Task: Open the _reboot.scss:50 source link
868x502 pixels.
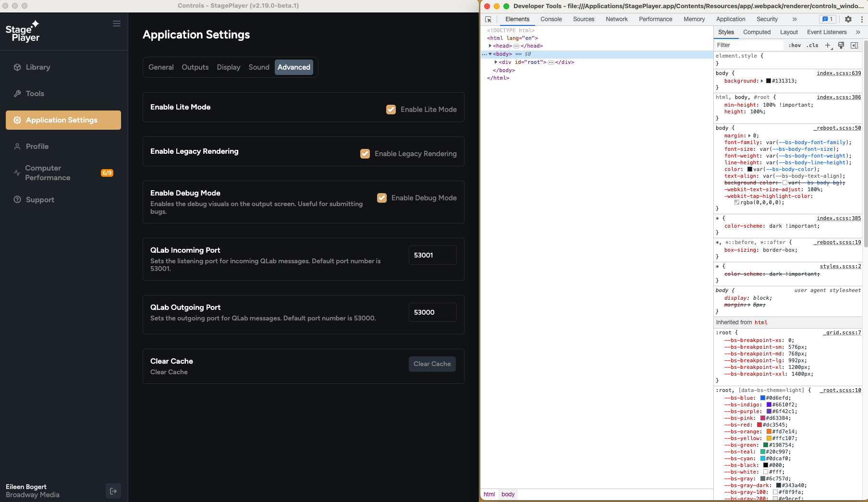Action: point(837,128)
